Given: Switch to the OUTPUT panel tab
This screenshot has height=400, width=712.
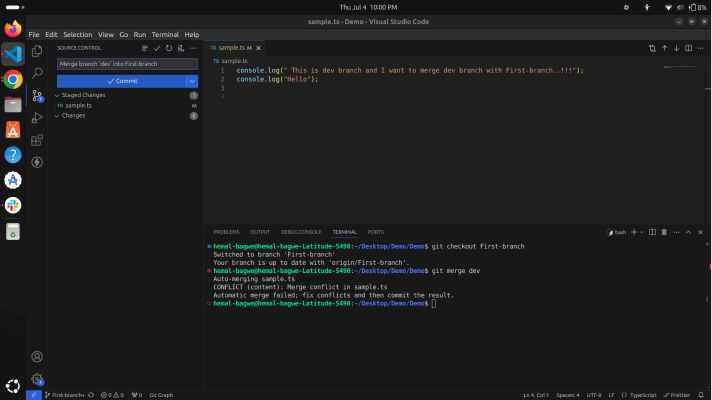Looking at the screenshot, I should pos(260,232).
